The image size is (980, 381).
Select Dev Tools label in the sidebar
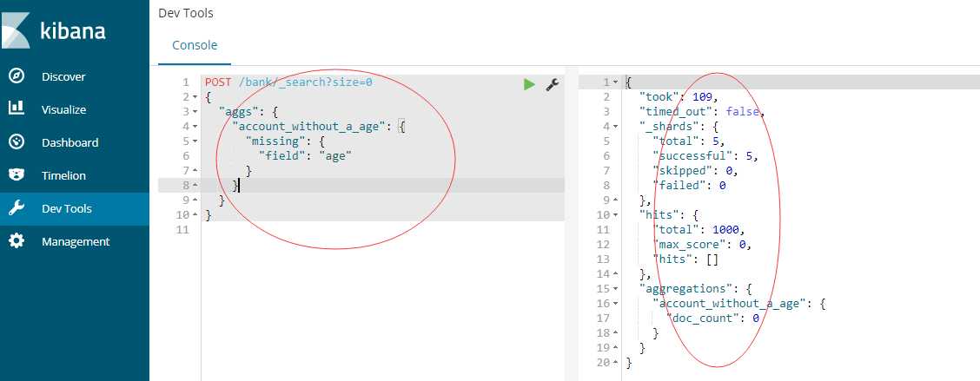click(x=67, y=208)
